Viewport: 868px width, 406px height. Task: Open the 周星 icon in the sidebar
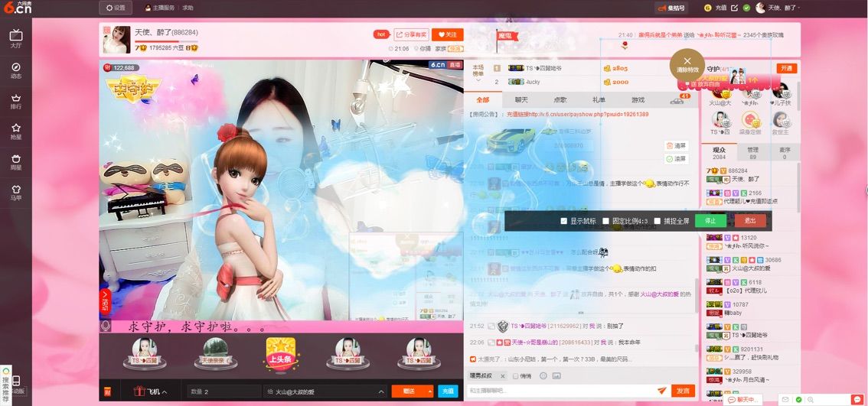point(15,161)
